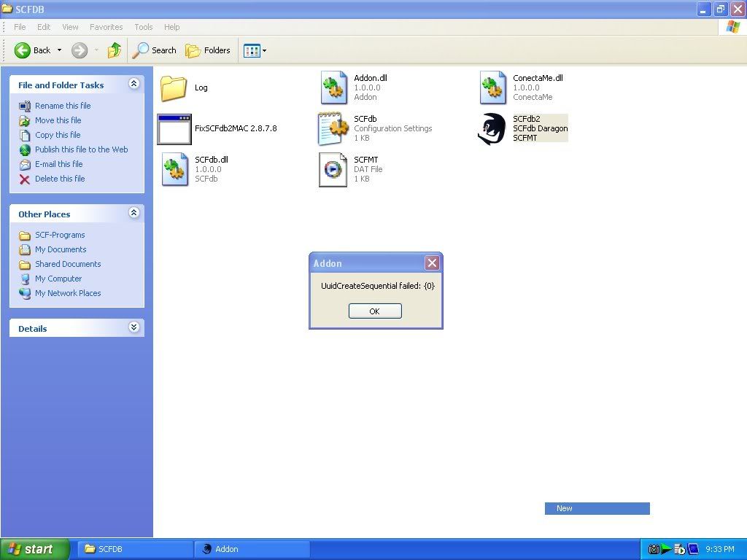Open the Back history dropdown arrow

[60, 50]
